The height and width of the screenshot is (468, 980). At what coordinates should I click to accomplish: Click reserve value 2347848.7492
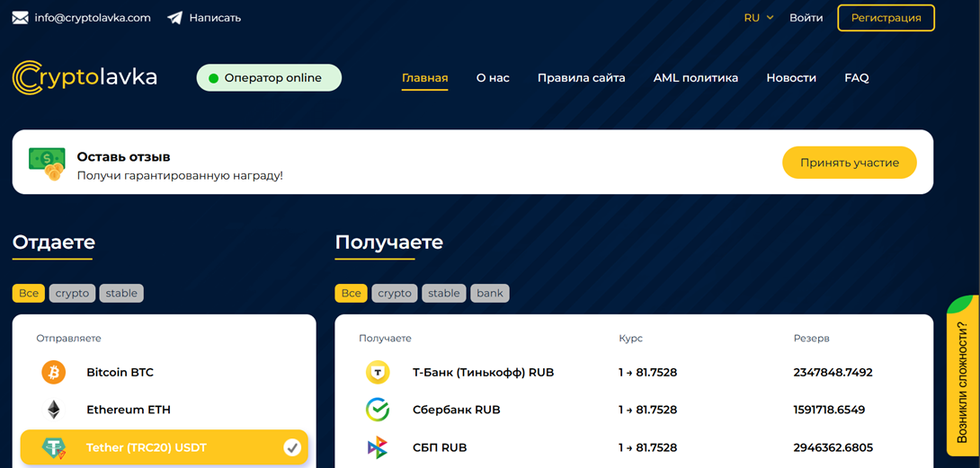(x=833, y=373)
